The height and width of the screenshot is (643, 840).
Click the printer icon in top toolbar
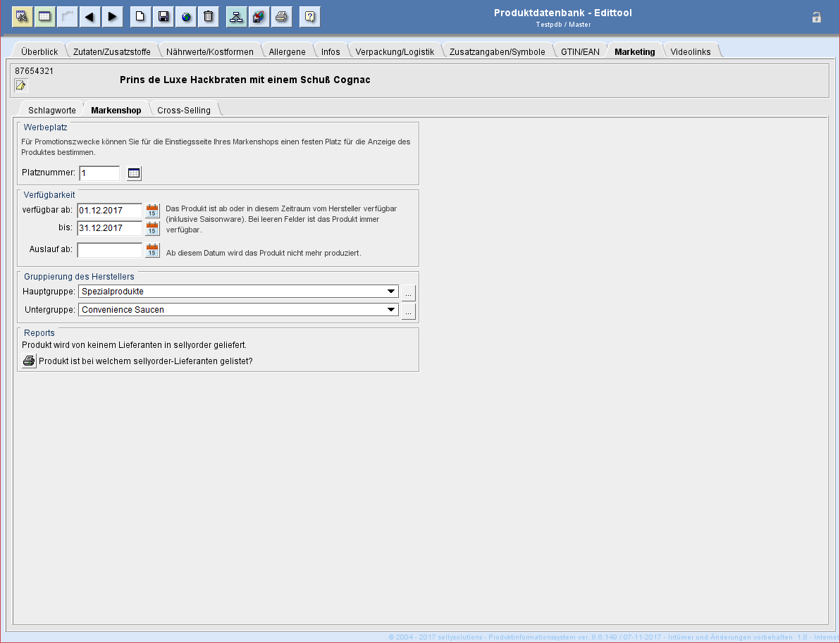pos(281,17)
